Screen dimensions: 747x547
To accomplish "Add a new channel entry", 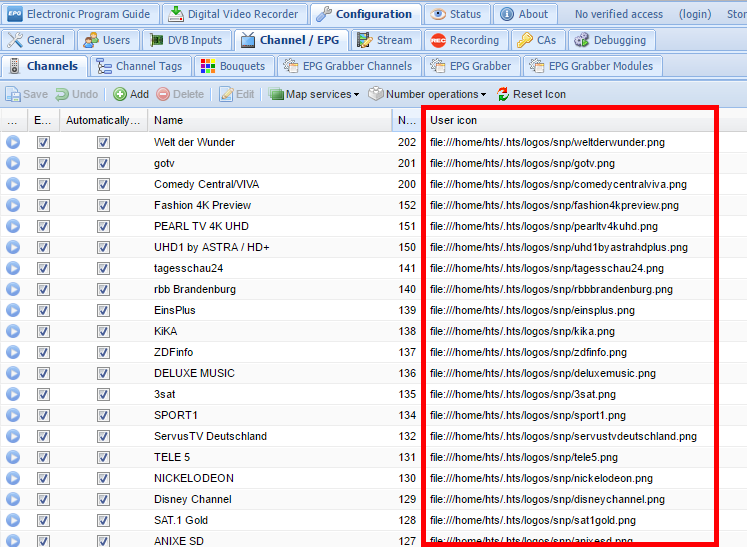I will coord(131,94).
